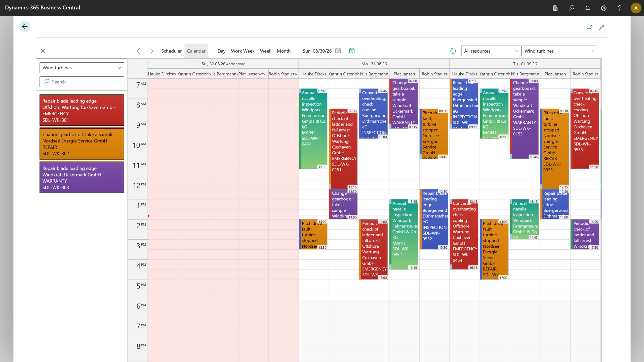Screen dimensions: 644x362
Task: Open page in new window icon
Action: (x=589, y=27)
